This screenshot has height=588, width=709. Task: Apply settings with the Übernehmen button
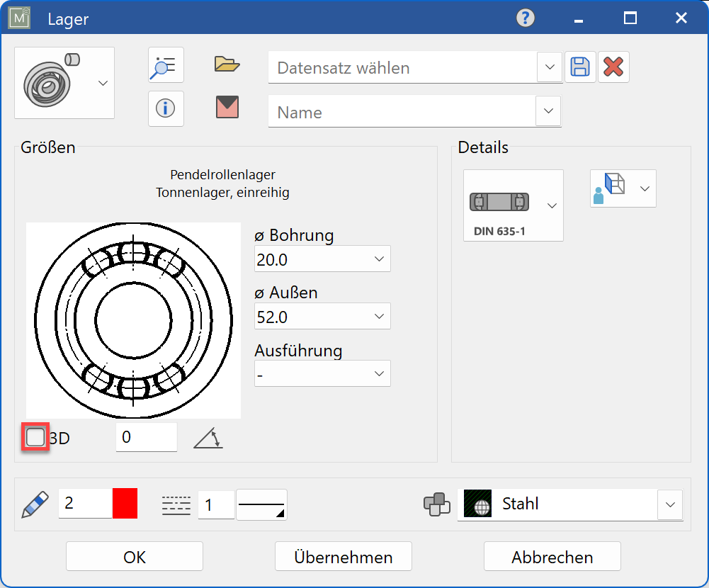click(343, 556)
